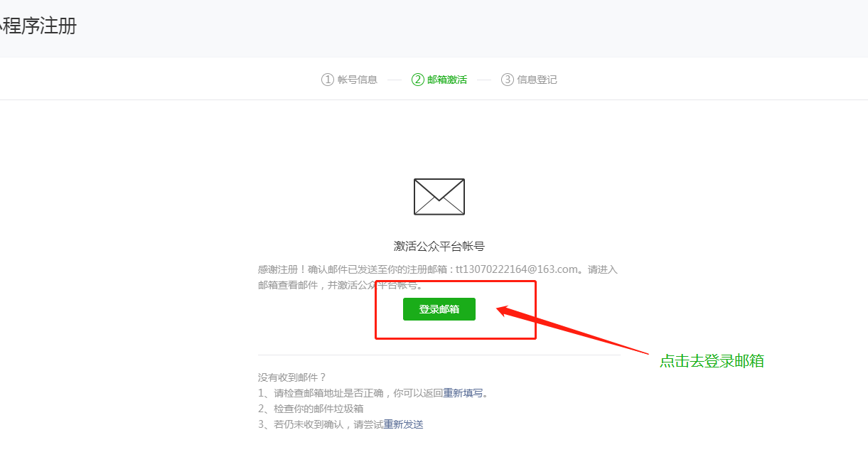
Task: Open the 重新发送 link
Action: [403, 424]
